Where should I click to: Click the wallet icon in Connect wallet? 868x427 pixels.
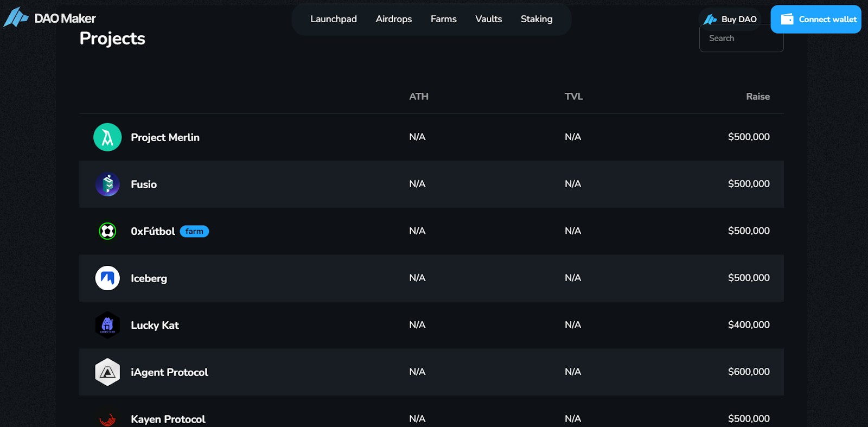[787, 19]
